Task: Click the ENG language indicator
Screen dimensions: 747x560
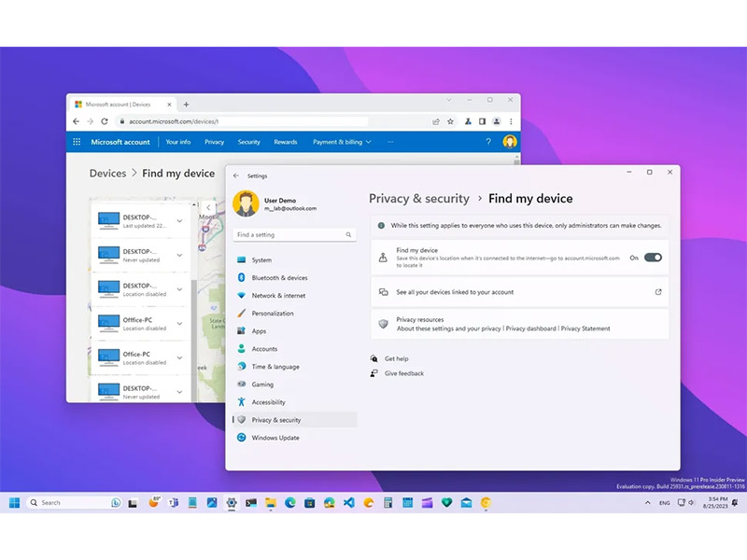Action: (664, 503)
